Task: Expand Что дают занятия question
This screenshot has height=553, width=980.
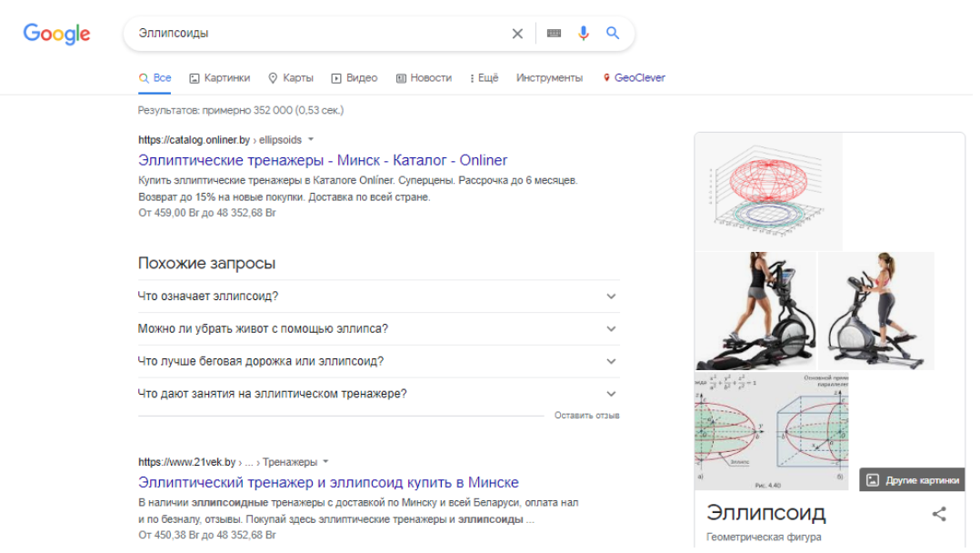Action: click(x=379, y=394)
